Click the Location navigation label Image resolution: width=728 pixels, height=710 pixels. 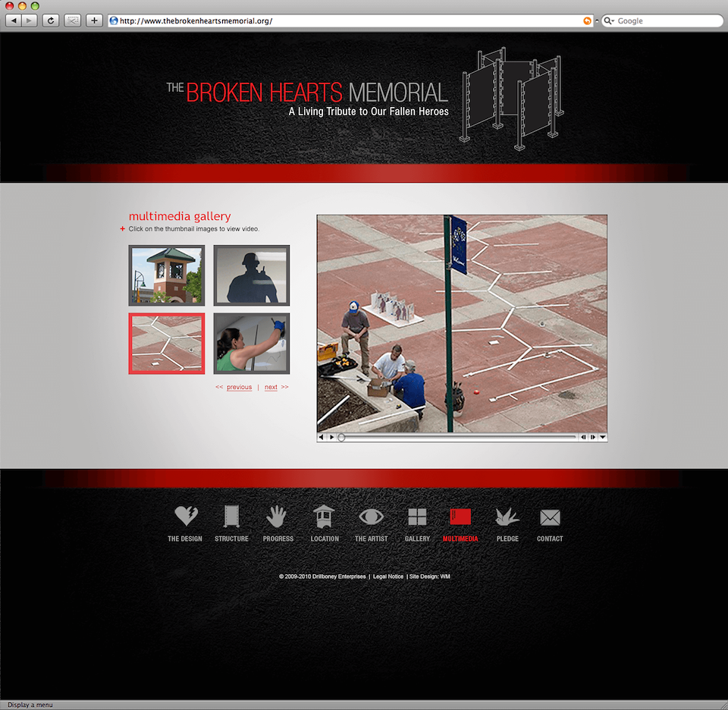(x=325, y=539)
